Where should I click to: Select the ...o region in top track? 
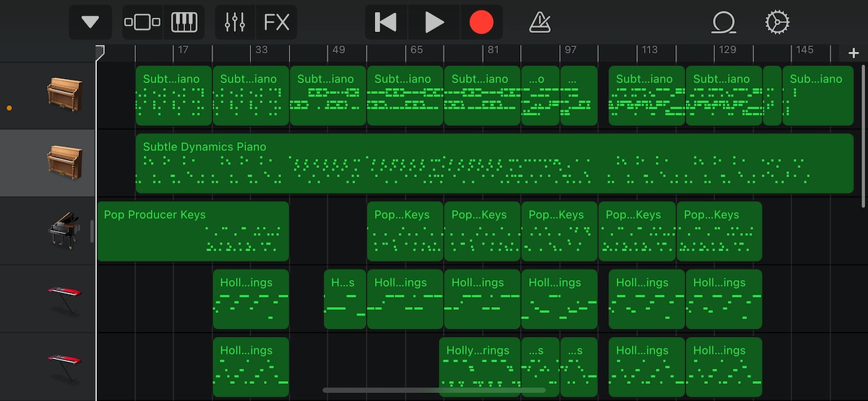click(x=541, y=96)
